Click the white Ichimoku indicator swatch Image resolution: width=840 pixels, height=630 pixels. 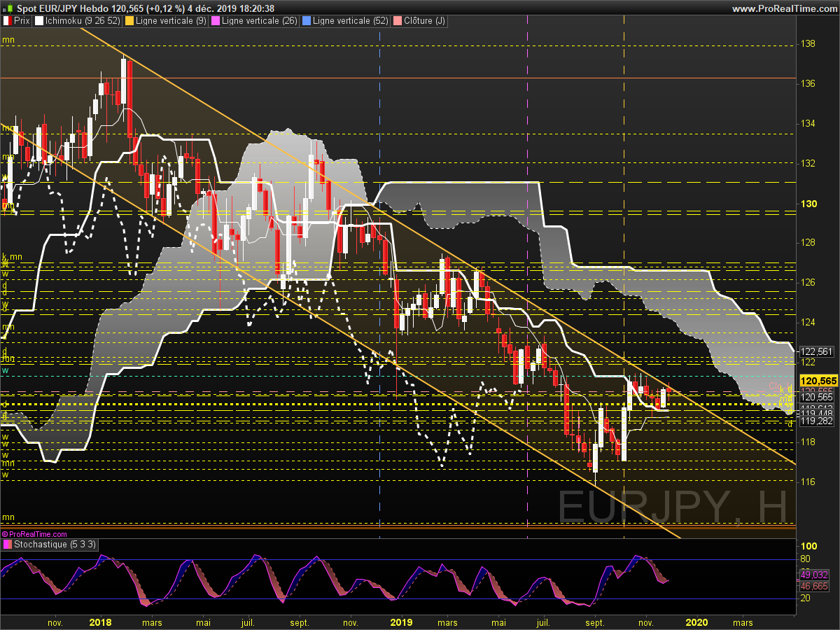39,21
